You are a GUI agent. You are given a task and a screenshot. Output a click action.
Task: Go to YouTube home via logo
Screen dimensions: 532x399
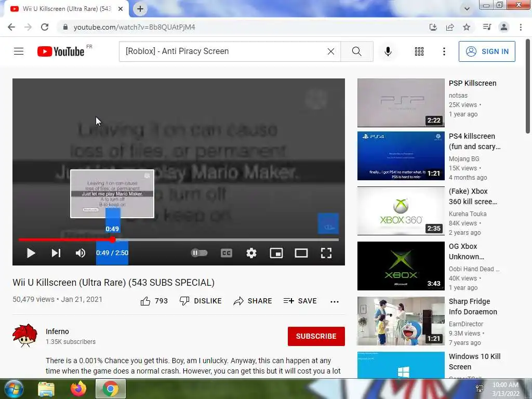(61, 51)
